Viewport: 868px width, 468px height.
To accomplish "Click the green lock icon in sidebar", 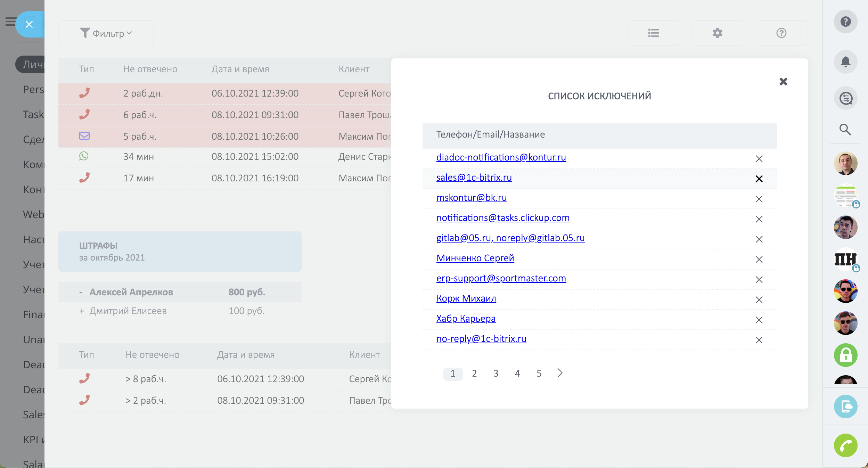I will (x=845, y=355).
